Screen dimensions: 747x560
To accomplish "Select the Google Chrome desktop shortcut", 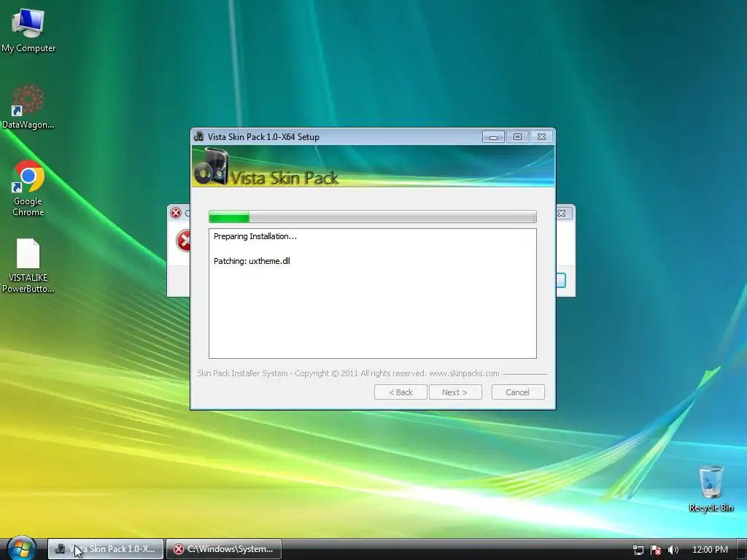I will (28, 189).
